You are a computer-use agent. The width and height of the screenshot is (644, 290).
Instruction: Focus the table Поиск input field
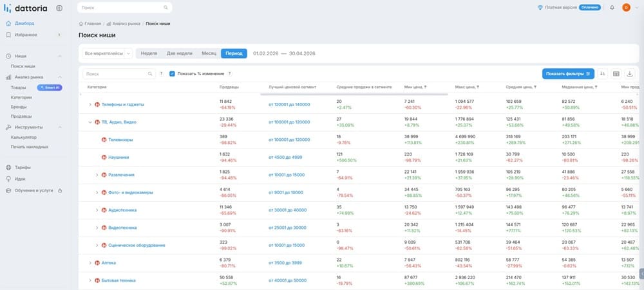pyautogui.click(x=119, y=74)
